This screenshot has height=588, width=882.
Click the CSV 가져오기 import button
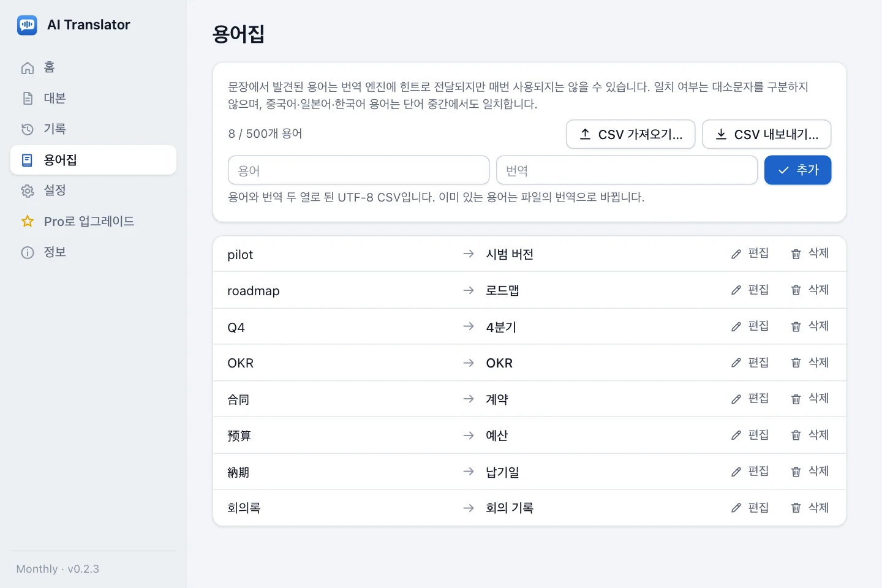(x=630, y=134)
